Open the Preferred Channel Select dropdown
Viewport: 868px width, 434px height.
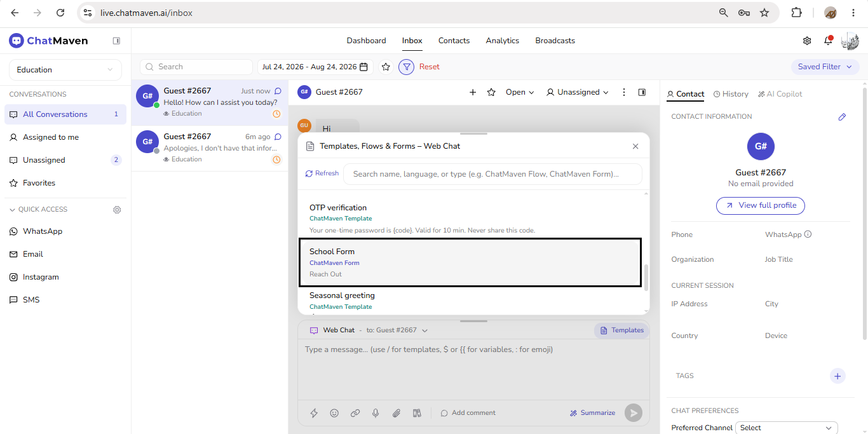(787, 428)
